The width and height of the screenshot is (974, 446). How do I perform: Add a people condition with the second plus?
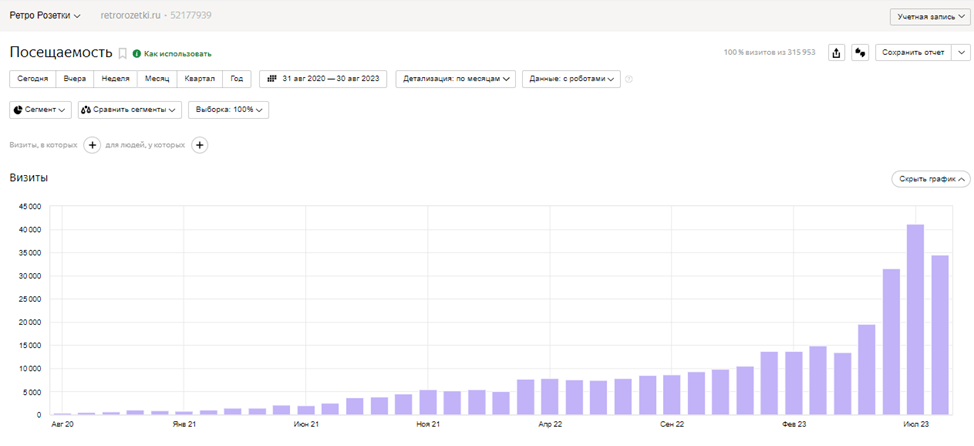(199, 145)
